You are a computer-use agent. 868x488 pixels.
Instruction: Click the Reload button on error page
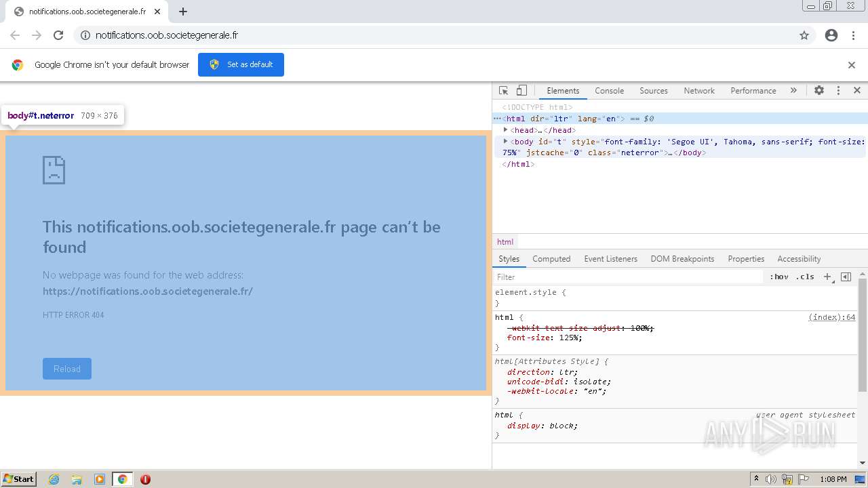pyautogui.click(x=67, y=369)
